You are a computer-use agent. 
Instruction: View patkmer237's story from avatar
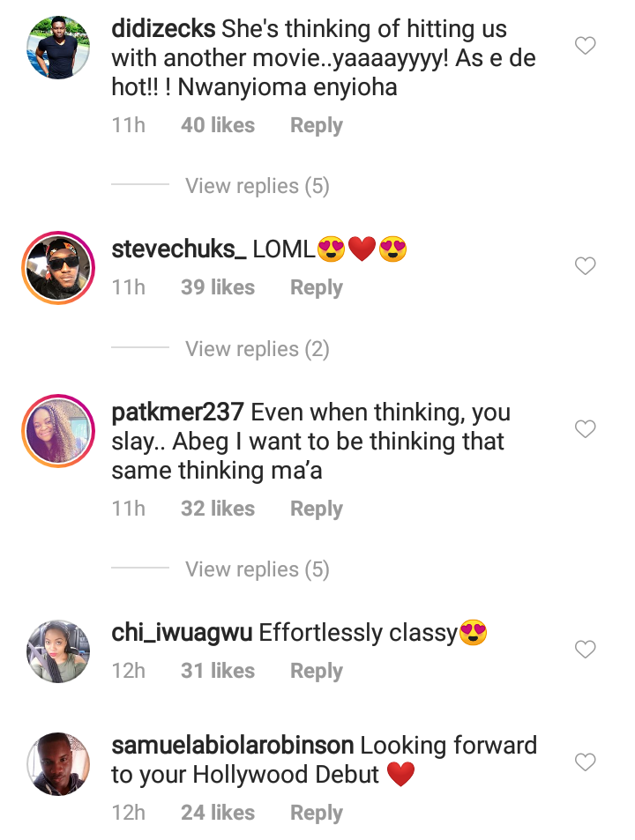click(59, 429)
